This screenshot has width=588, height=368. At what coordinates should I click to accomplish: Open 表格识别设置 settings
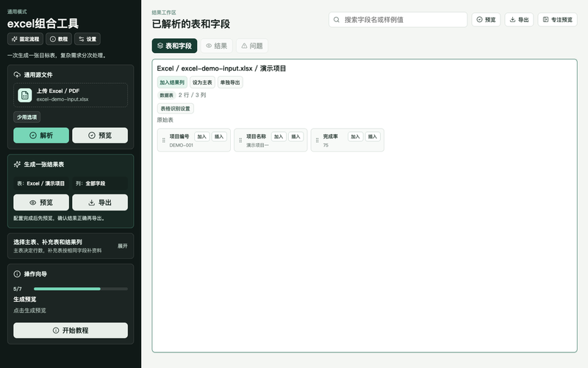click(x=175, y=108)
